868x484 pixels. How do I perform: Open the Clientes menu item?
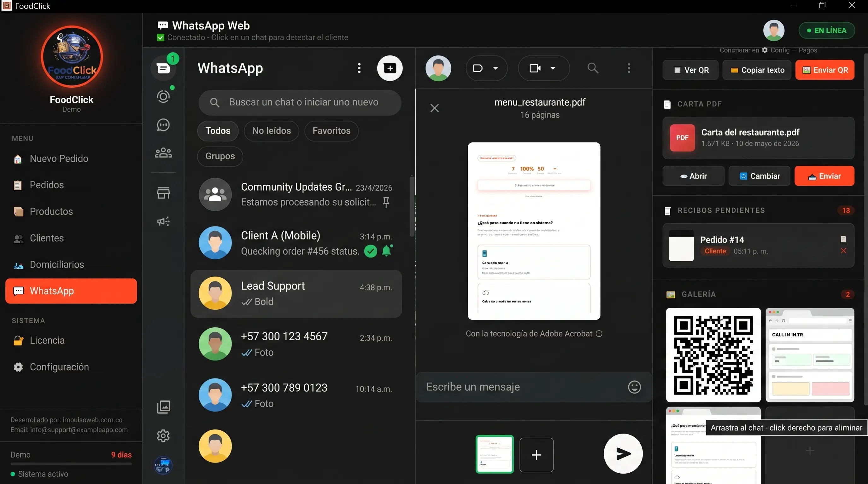pyautogui.click(x=71, y=238)
